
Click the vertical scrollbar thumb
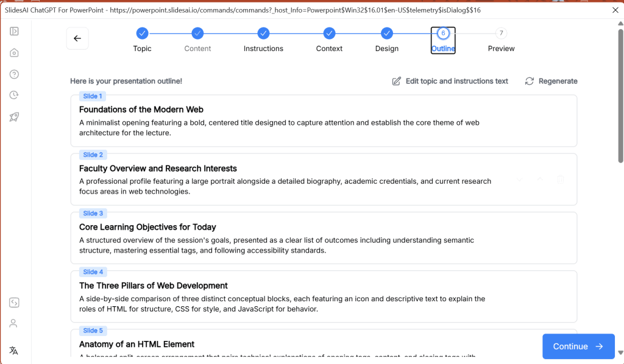[620, 94]
